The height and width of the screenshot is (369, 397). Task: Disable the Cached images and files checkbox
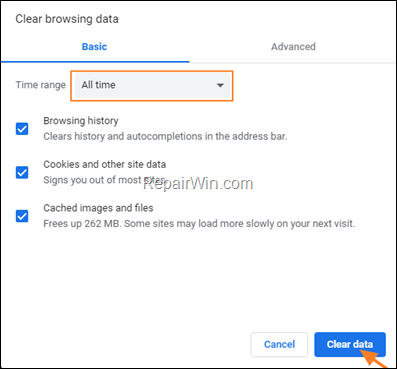pyautogui.click(x=22, y=216)
